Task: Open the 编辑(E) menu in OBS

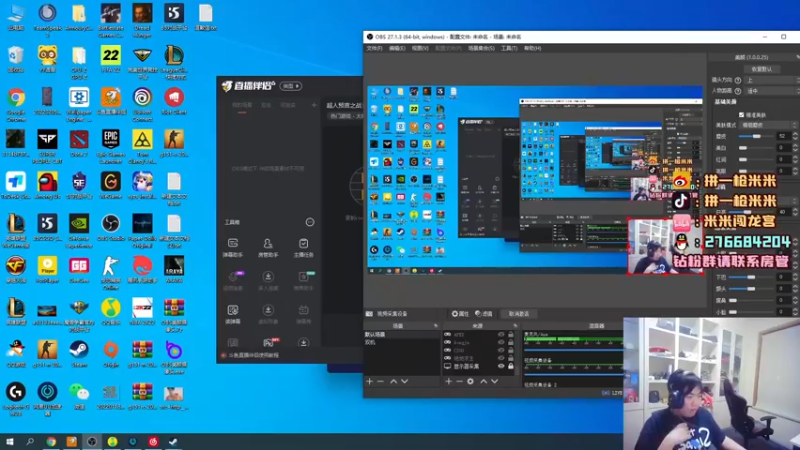Action: pos(396,48)
